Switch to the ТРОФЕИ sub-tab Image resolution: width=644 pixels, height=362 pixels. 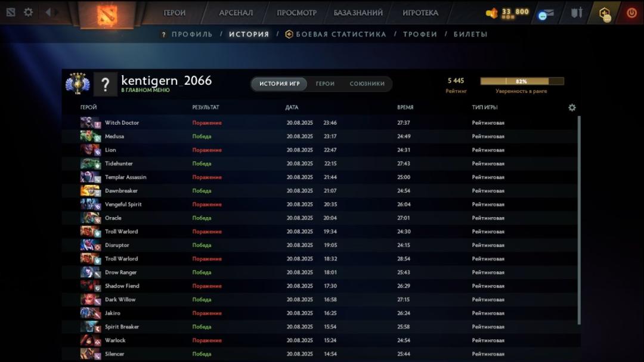click(x=420, y=35)
